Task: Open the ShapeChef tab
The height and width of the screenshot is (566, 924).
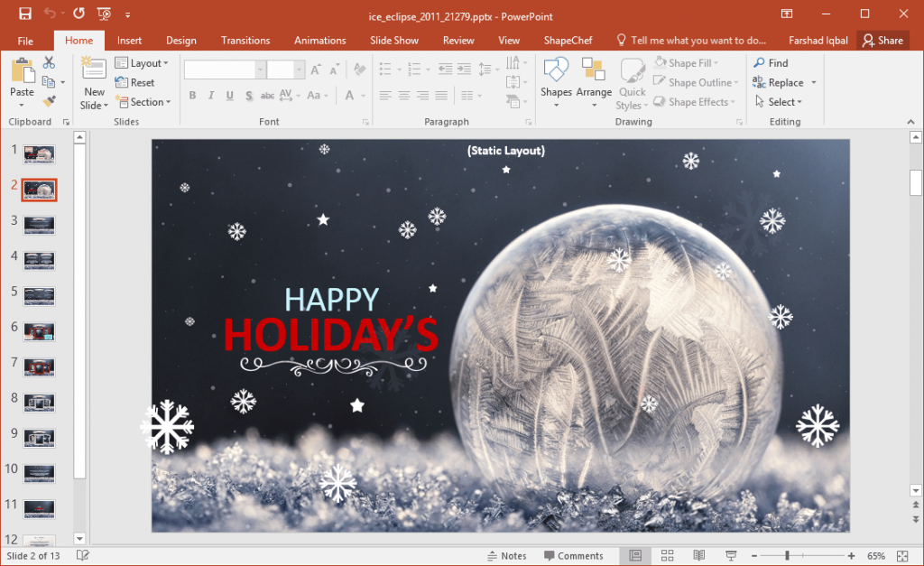Action: (x=568, y=40)
